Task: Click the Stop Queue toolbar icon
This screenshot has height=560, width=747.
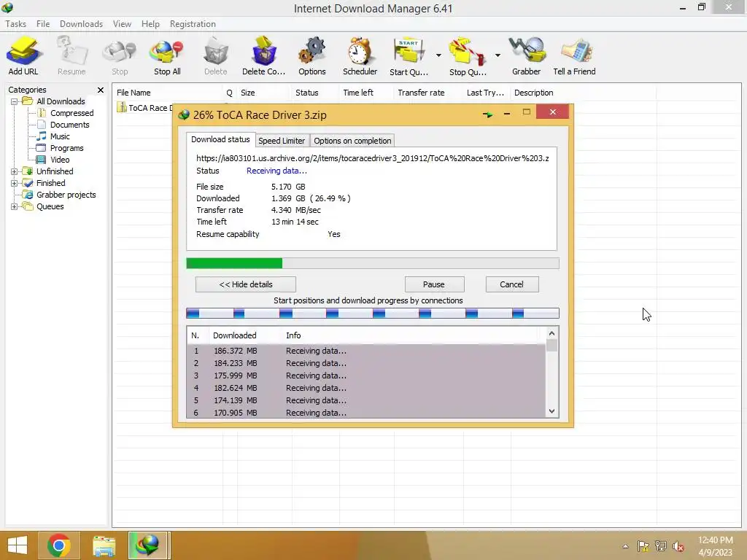Action: point(468,55)
